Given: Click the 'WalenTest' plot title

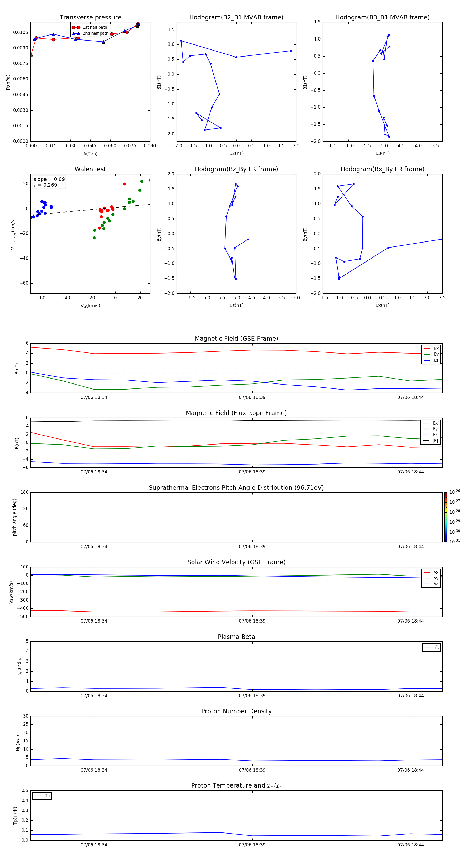Looking at the screenshot, I should (x=90, y=169).
